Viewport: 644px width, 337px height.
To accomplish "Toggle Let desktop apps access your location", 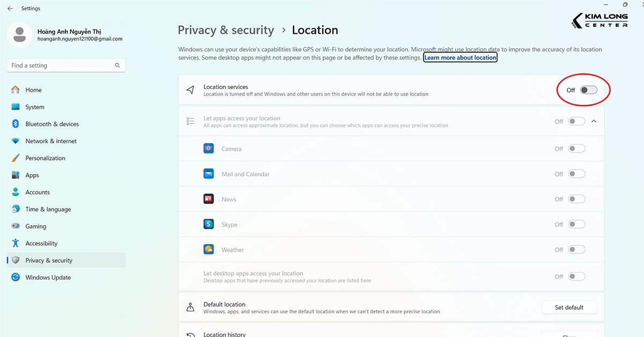I will point(577,276).
